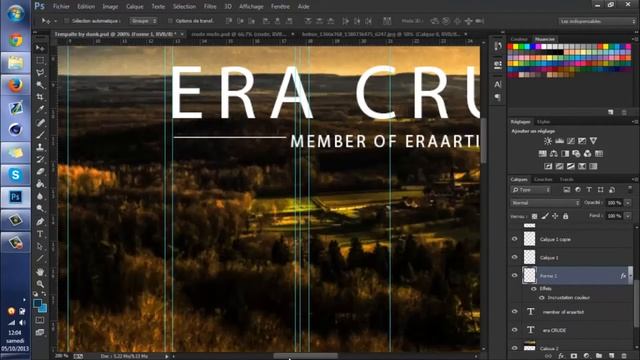Image resolution: width=640 pixels, height=360 pixels.
Task: Select the Polygonal Lasso tool
Action: click(40, 73)
